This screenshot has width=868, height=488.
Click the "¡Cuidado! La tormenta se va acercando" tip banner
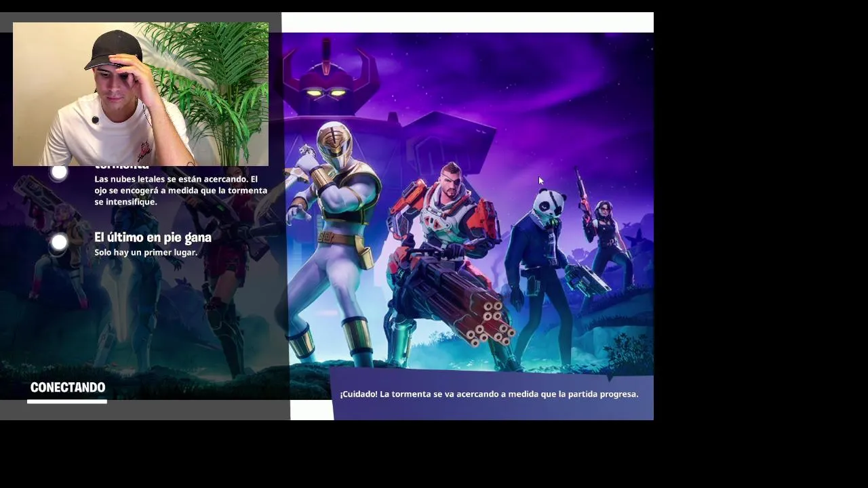493,394
